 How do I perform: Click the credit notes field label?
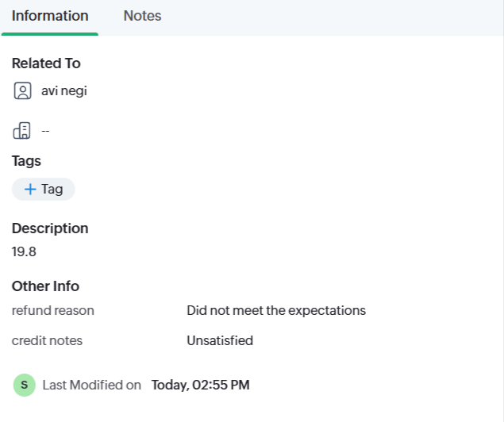click(47, 341)
